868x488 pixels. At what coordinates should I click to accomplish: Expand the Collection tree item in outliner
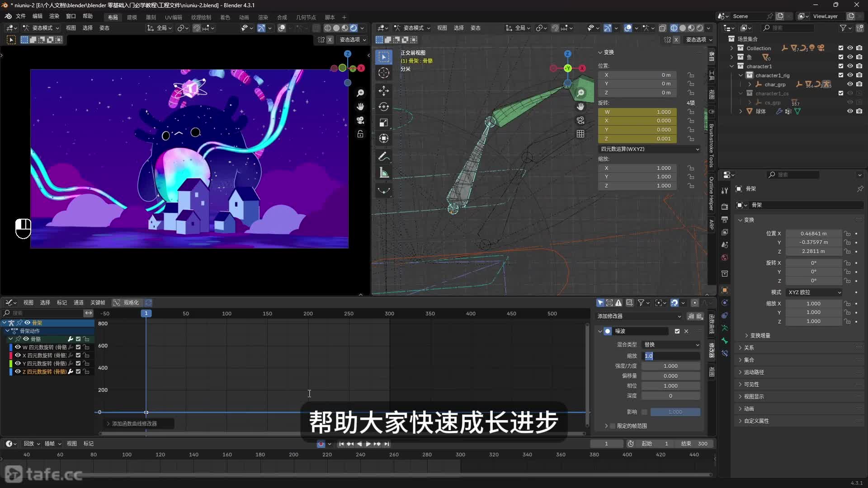tap(731, 48)
